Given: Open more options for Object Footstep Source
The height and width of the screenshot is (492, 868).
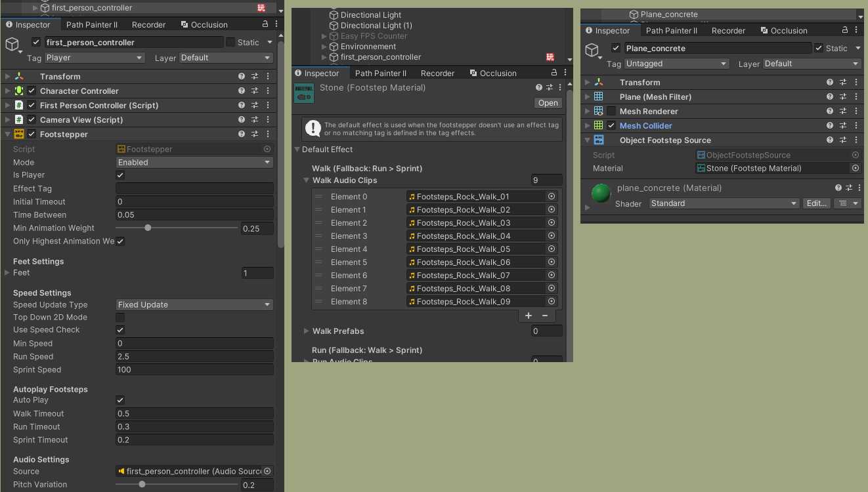Looking at the screenshot, I should 856,140.
